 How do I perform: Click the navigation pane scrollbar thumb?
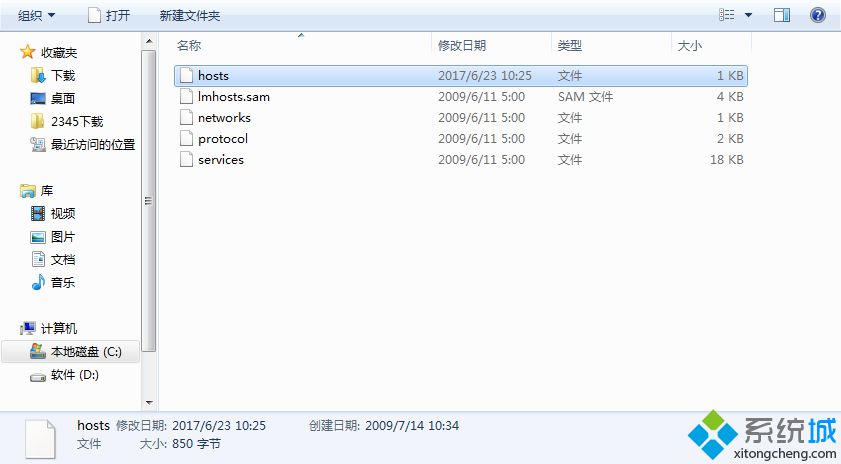(x=149, y=201)
